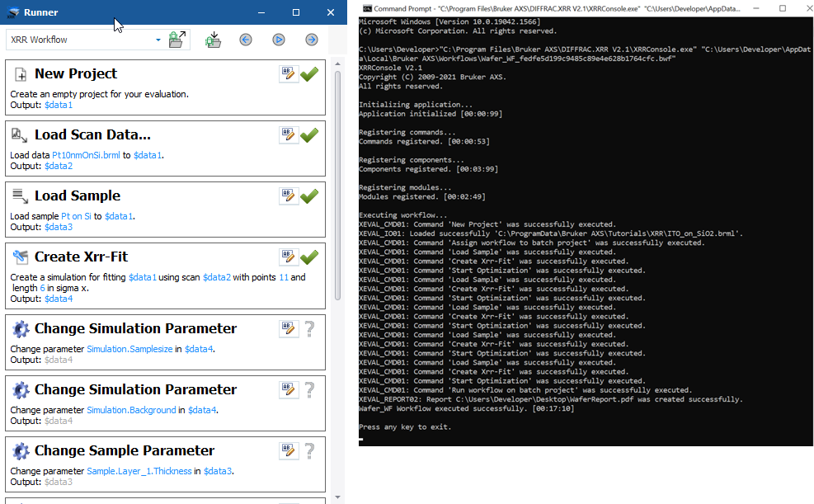Click the length value 6 link
The image size is (814, 504).
(x=43, y=288)
